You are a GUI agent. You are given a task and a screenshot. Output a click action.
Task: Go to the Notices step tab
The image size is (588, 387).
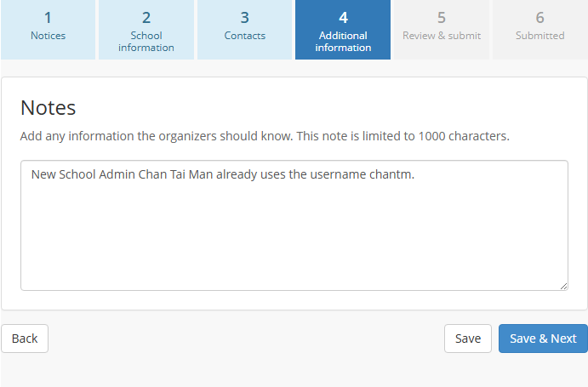48,30
